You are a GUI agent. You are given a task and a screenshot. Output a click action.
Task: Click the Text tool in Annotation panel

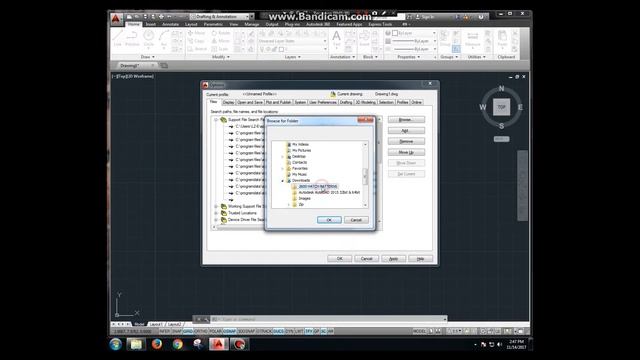pyautogui.click(x=336, y=39)
